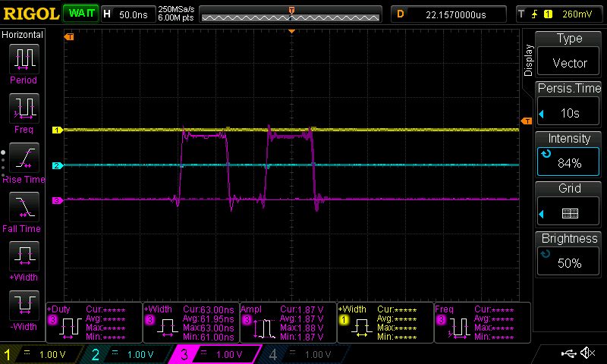Toggle the speaker sound icon
Image resolution: width=607 pixels, height=364 pixels.
tap(587, 353)
